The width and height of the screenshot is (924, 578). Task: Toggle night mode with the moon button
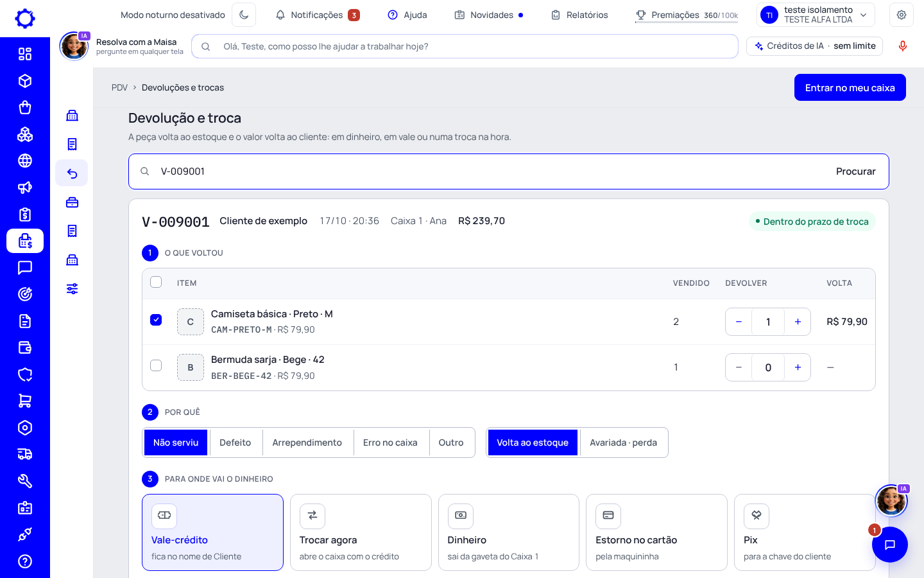(244, 15)
